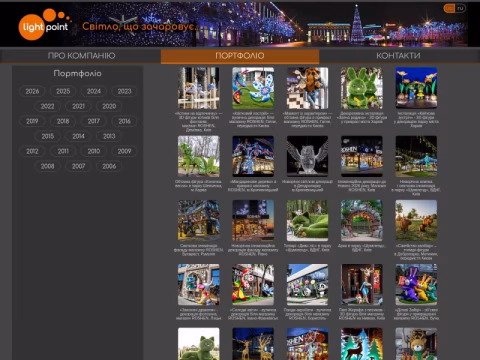This screenshot has height=360, width=480.
Task: View 2014 portfolio works
Action: pyautogui.click(x=78, y=136)
